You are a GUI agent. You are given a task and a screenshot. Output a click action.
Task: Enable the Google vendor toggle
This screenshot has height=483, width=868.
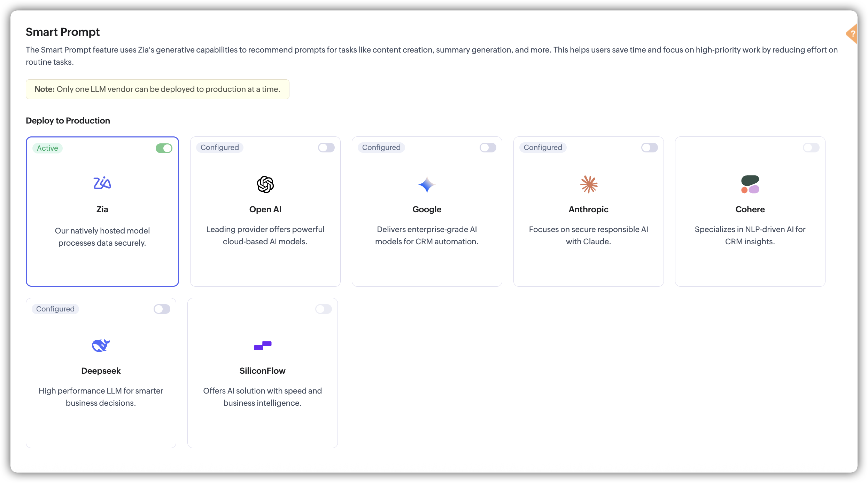[488, 148]
